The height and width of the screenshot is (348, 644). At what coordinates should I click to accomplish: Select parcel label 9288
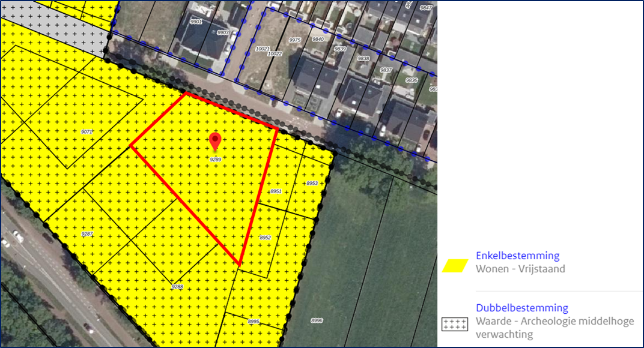[177, 287]
